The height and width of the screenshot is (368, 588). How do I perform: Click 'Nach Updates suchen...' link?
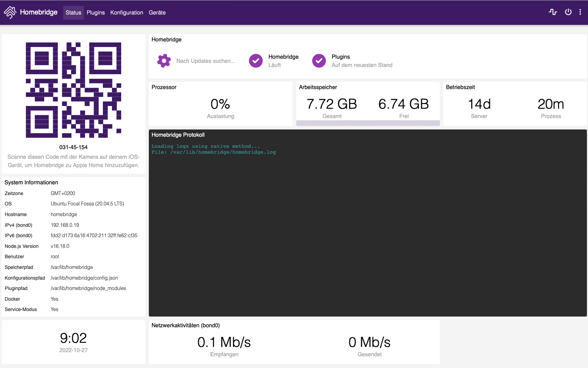tap(206, 61)
